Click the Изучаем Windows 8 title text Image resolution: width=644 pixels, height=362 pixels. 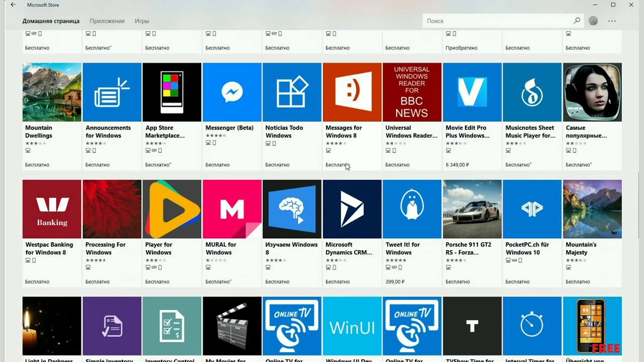coord(292,248)
